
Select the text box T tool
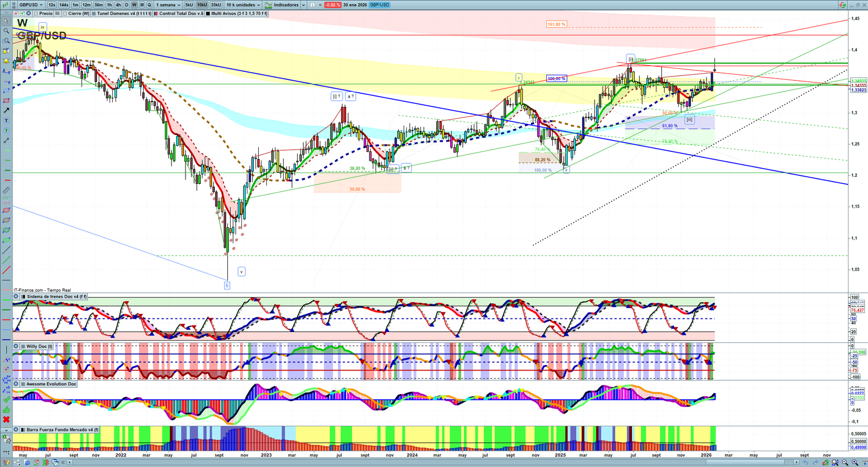(7, 120)
